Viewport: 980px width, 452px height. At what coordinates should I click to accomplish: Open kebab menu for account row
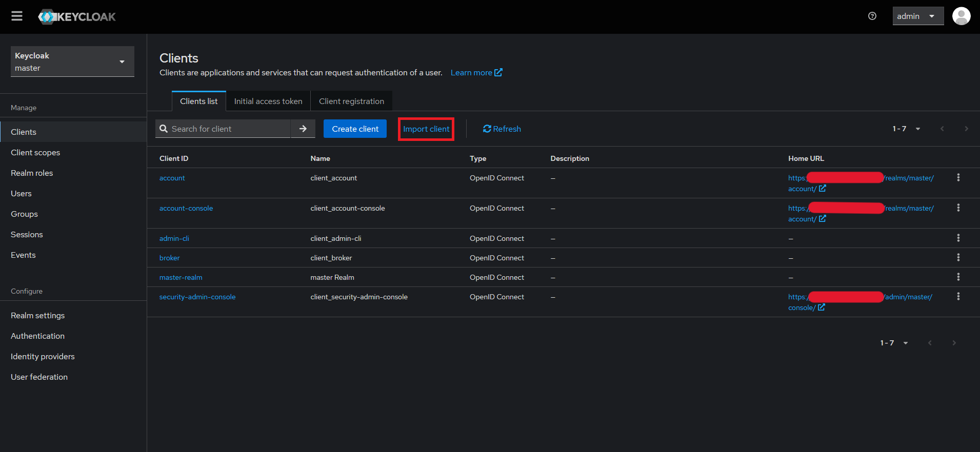coord(958,177)
